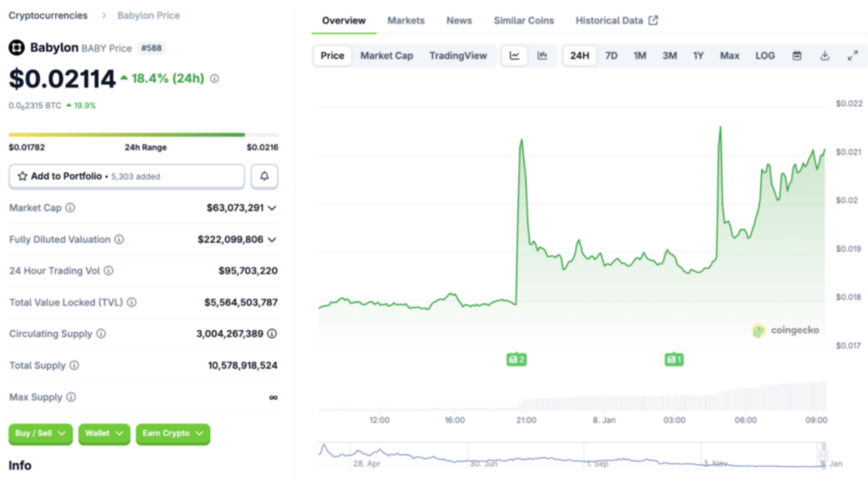Switch the chart to 7D range

[x=611, y=56]
